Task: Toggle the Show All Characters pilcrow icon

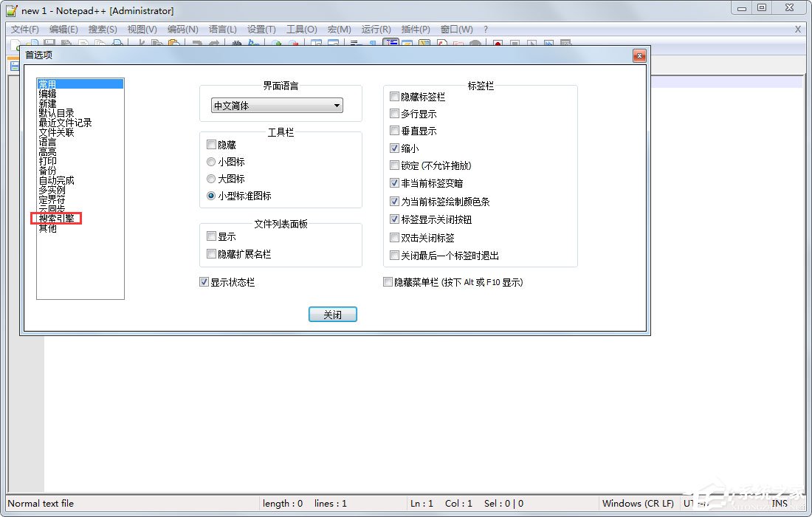Action: click(371, 44)
